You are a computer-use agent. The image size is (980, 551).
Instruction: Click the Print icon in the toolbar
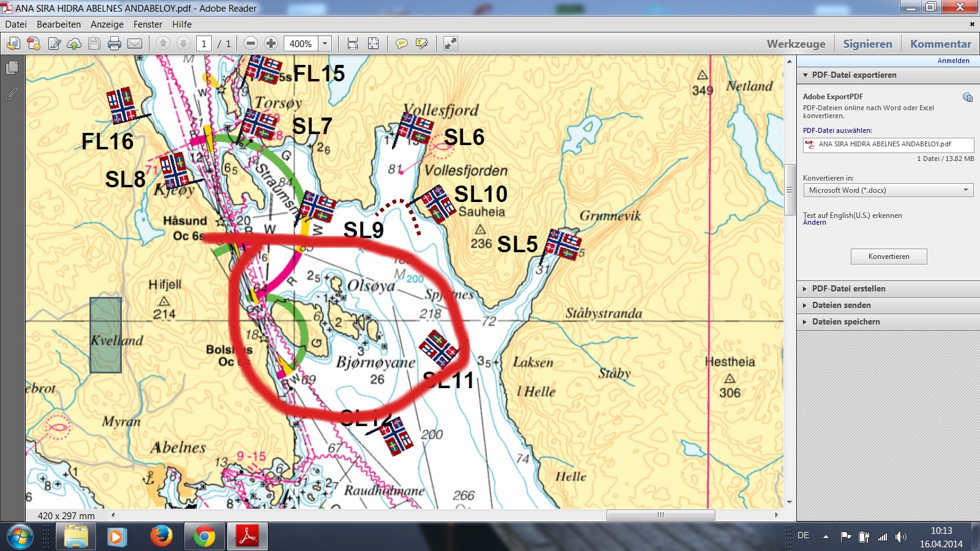coord(114,43)
